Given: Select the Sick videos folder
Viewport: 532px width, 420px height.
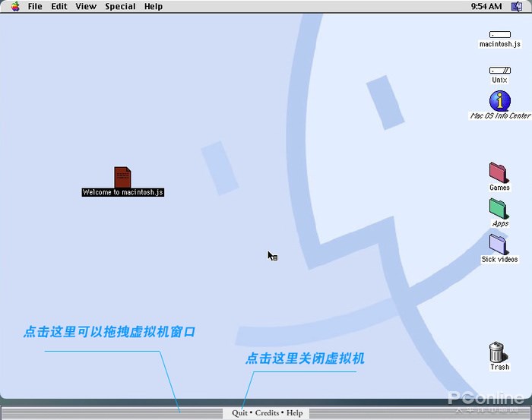Looking at the screenshot, I should tap(499, 245).
